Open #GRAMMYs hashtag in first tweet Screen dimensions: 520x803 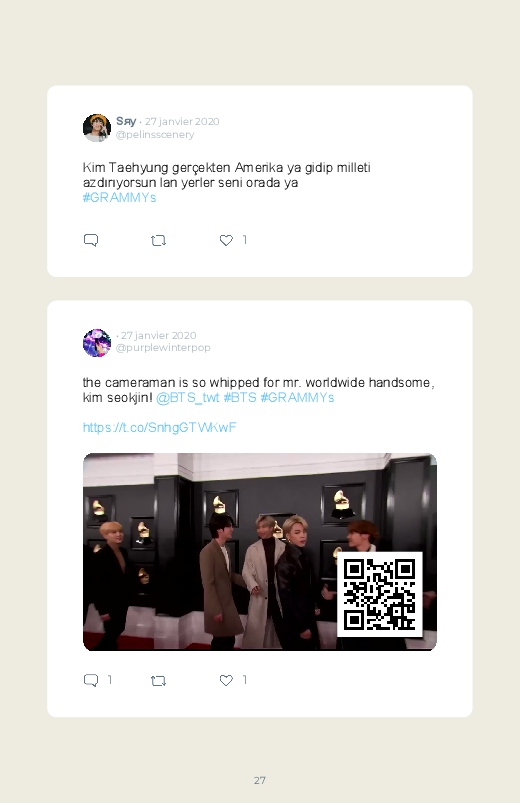pyautogui.click(x=119, y=198)
